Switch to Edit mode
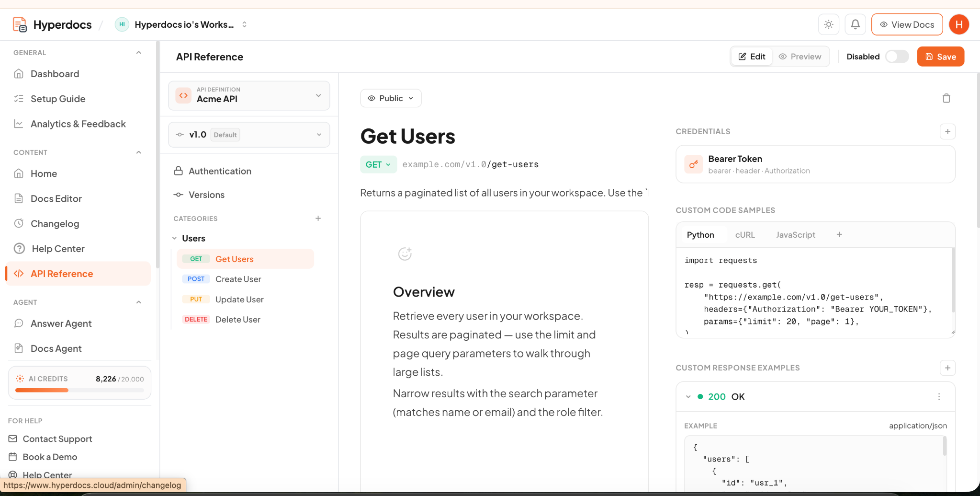This screenshot has height=496, width=980. 752,57
